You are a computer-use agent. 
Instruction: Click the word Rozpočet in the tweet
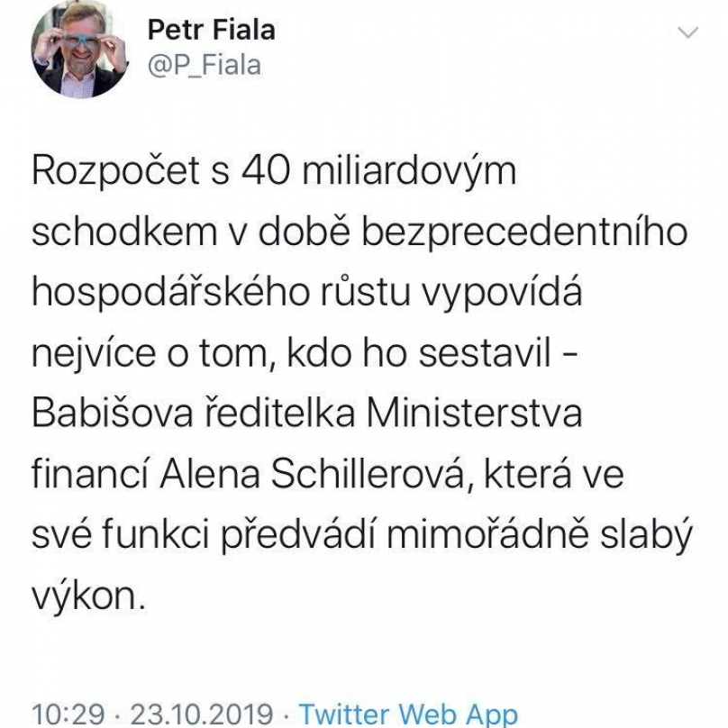116,171
